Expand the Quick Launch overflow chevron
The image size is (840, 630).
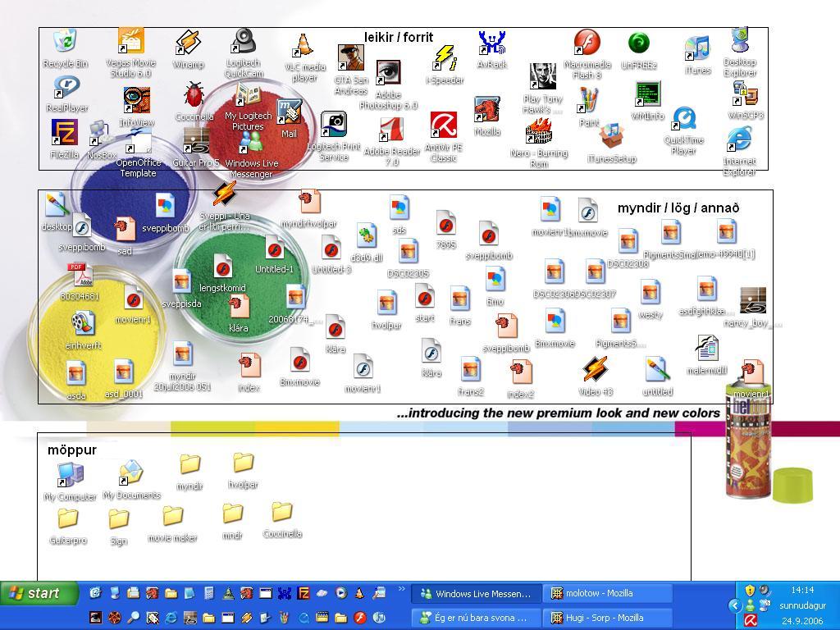pos(401,589)
